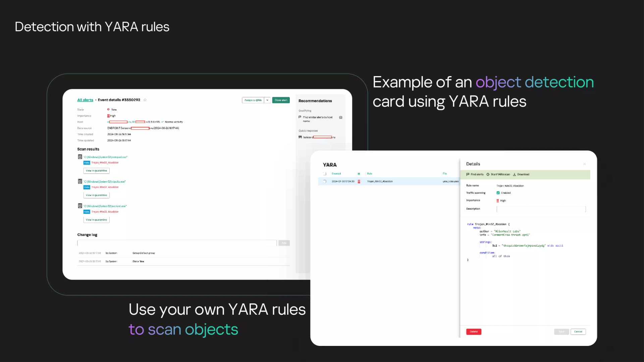Click the red Delete button in Details

point(474,331)
